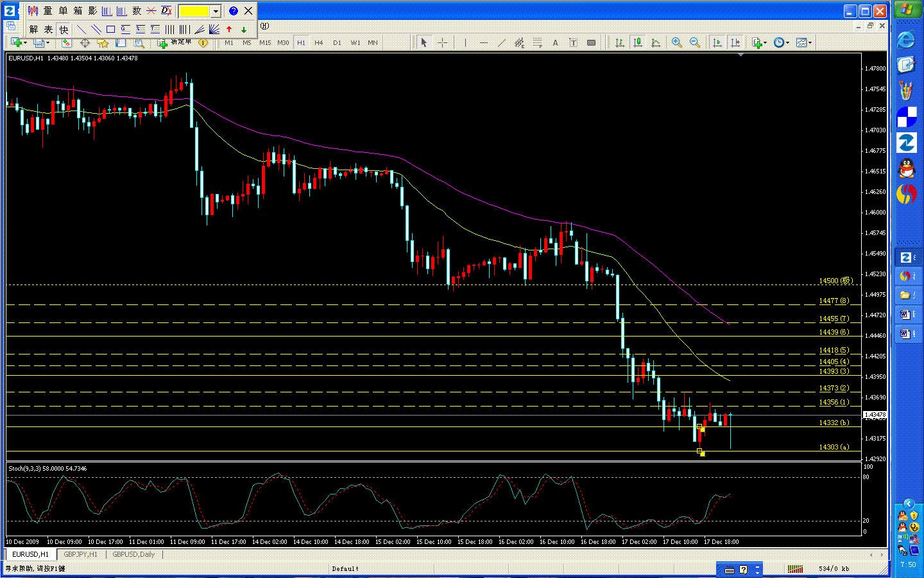Select the cursor arrow tool
Viewport: 924px width, 578px height.
(x=424, y=43)
